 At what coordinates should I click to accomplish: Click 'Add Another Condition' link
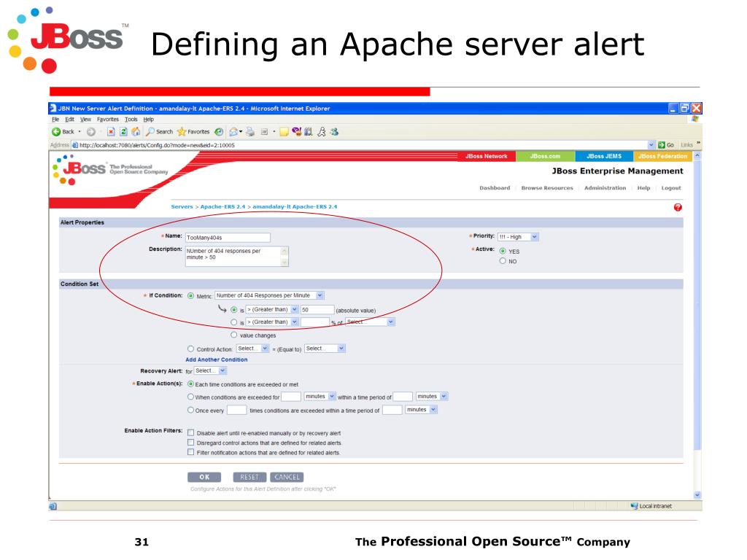216,360
